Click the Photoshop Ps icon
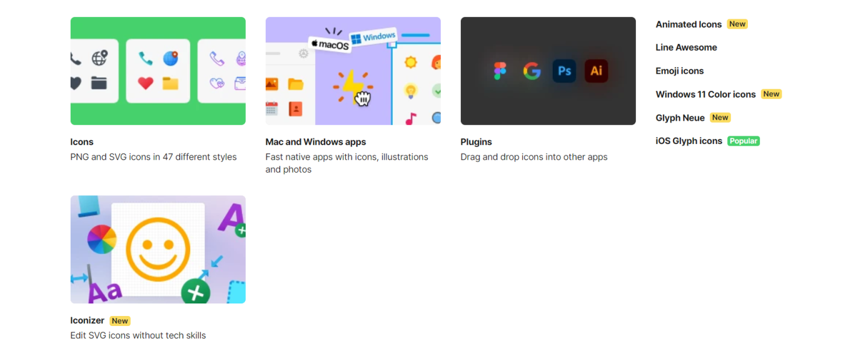This screenshot has width=868, height=351. click(x=564, y=71)
